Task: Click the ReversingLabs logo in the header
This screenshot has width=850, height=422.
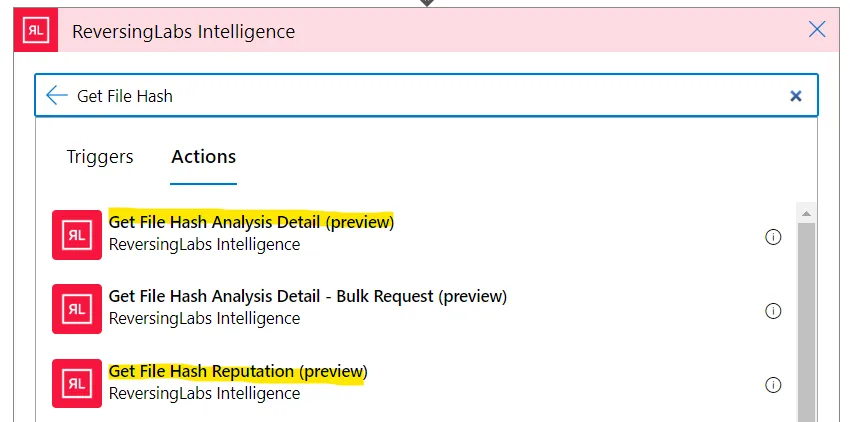Action: tap(36, 31)
